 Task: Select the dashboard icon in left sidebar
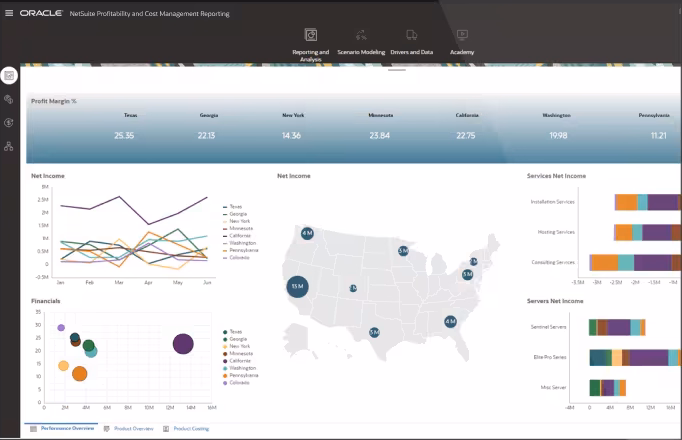pos(9,76)
